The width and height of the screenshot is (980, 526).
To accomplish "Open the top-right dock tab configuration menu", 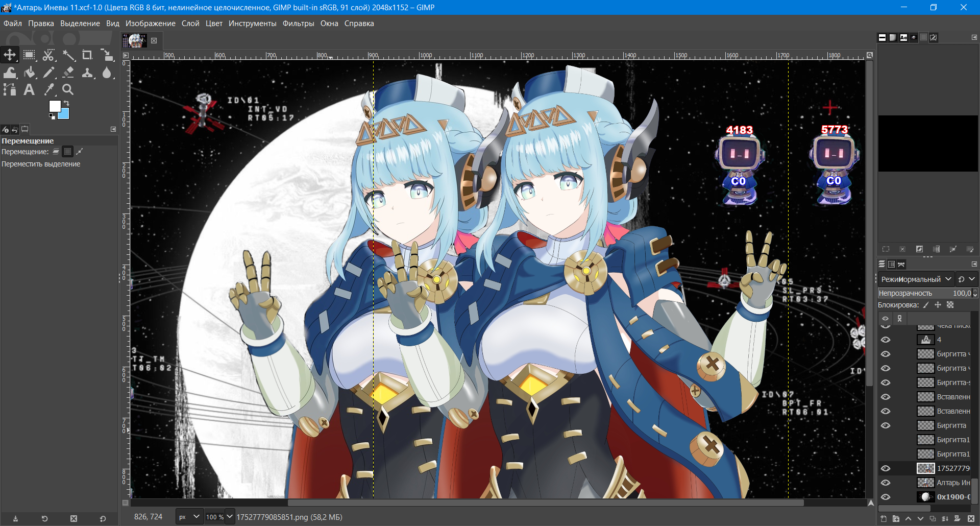I will click(x=974, y=37).
